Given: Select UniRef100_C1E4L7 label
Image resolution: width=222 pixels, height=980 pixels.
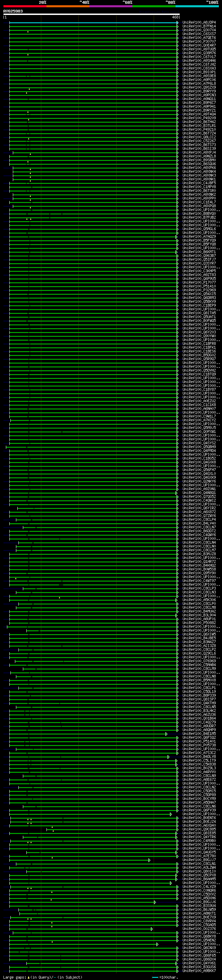Looking at the screenshot, I should (x=199, y=202).
